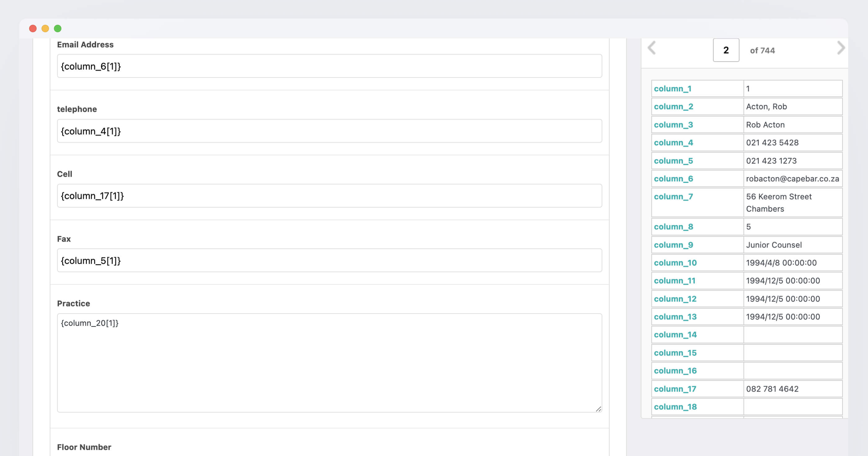Click the column_11 value '1994/12/5 00:00:00'

click(783, 281)
